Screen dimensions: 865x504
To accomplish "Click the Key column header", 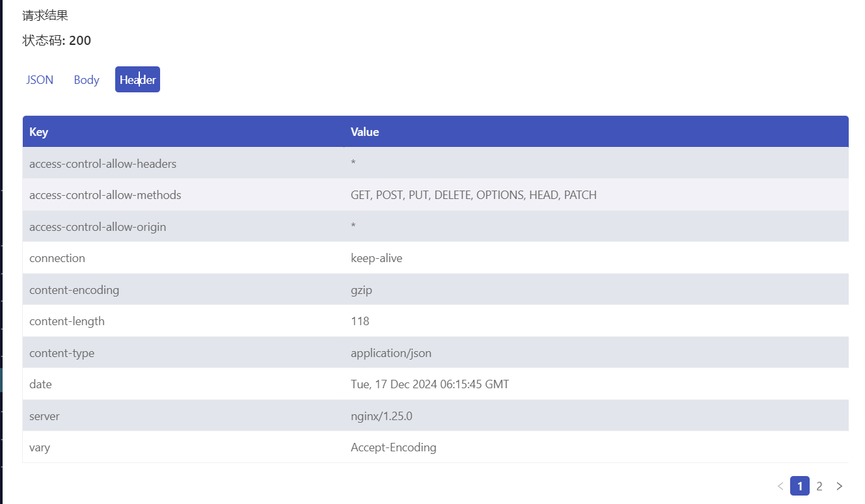I will [x=184, y=132].
